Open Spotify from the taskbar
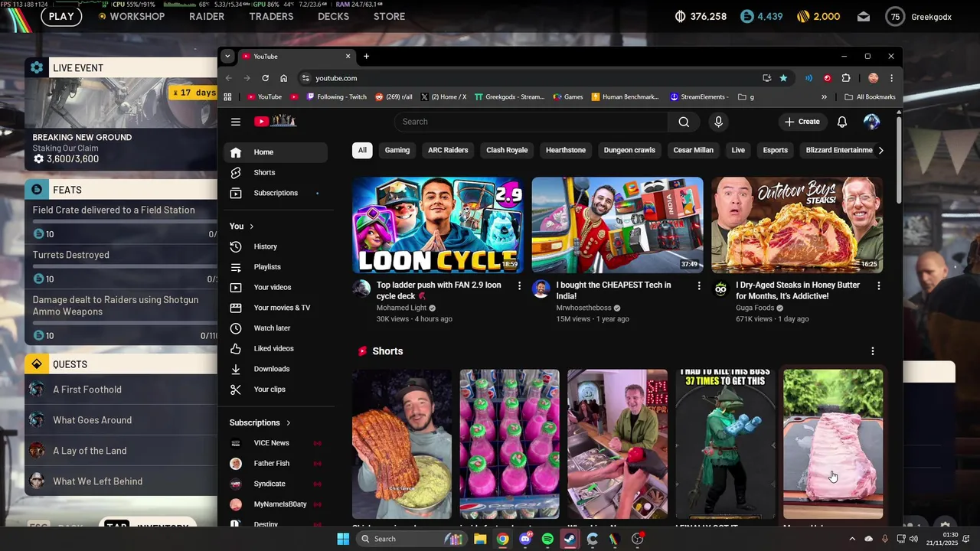The height and width of the screenshot is (551, 980). (x=547, y=539)
